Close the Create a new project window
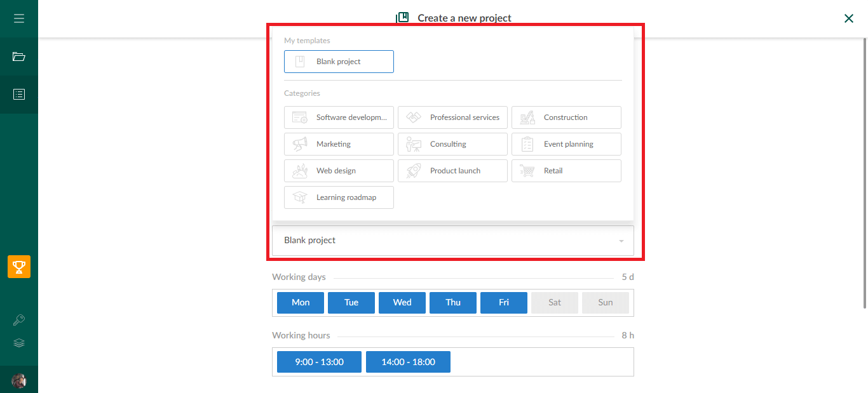The width and height of the screenshot is (868, 393). tap(849, 18)
